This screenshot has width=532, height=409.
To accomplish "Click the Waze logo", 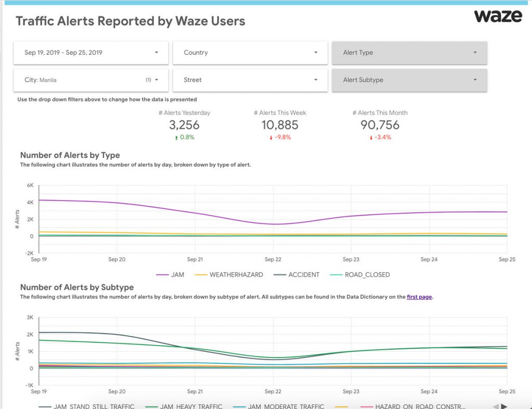I will pos(498,16).
